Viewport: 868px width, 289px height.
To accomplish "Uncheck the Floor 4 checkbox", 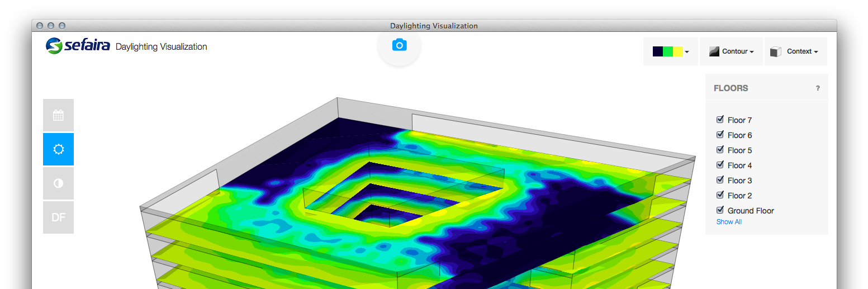I will pyautogui.click(x=720, y=165).
